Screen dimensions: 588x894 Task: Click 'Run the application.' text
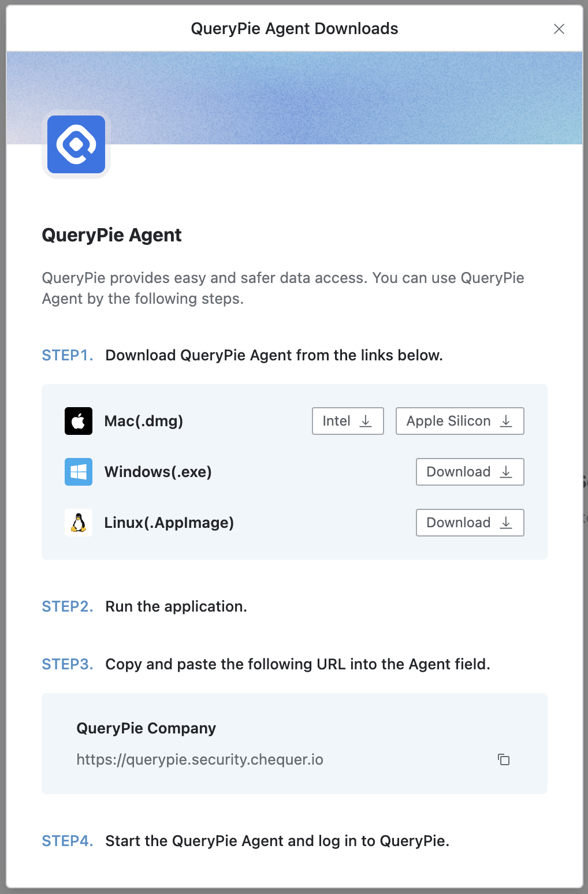176,606
